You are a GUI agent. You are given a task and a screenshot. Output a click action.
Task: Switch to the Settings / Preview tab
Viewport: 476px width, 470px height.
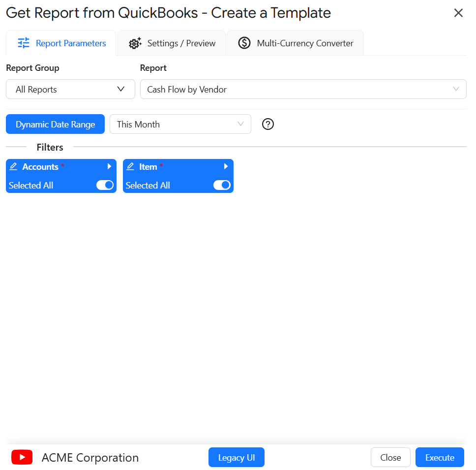point(172,43)
